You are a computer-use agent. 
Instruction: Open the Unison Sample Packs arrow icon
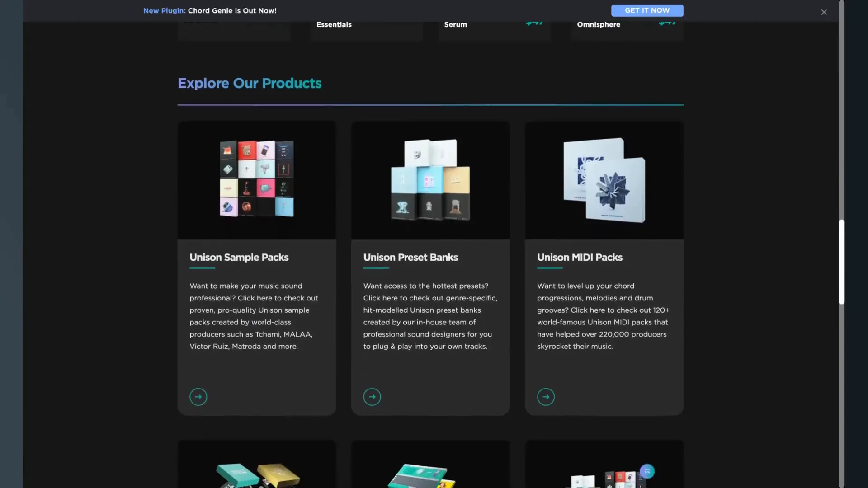198,397
